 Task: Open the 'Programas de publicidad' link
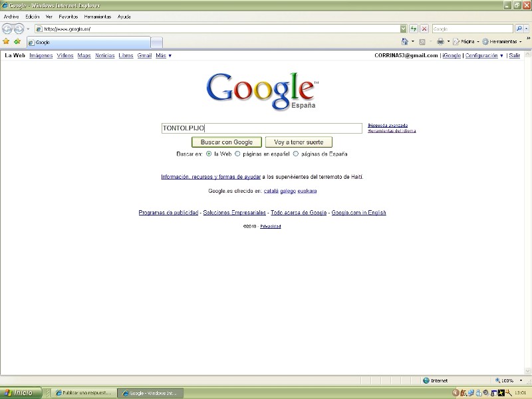coord(168,213)
